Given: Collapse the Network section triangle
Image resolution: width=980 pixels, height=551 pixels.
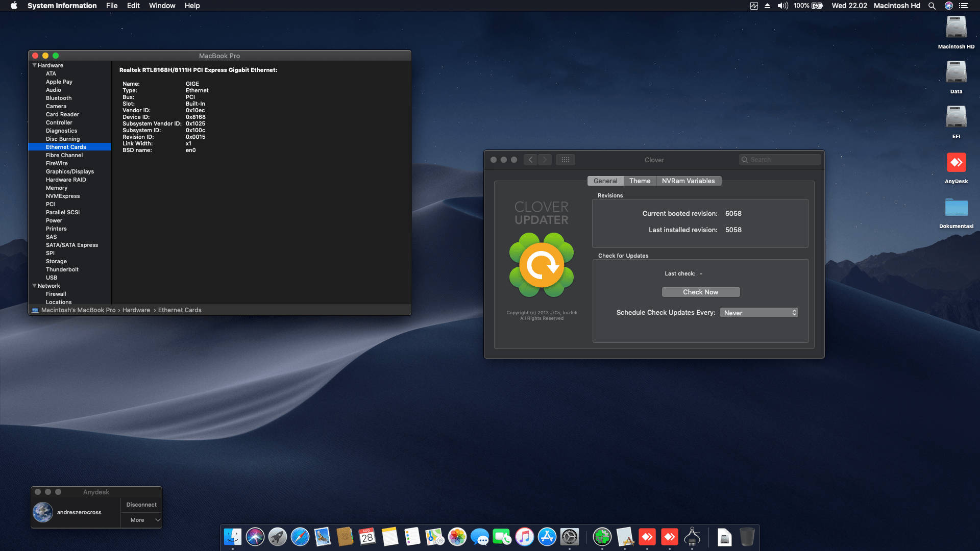Looking at the screenshot, I should tap(34, 286).
